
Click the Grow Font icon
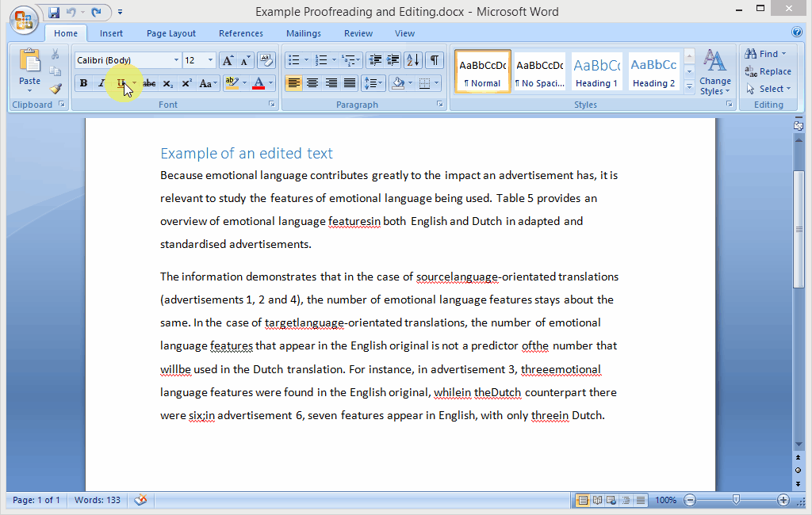228,60
